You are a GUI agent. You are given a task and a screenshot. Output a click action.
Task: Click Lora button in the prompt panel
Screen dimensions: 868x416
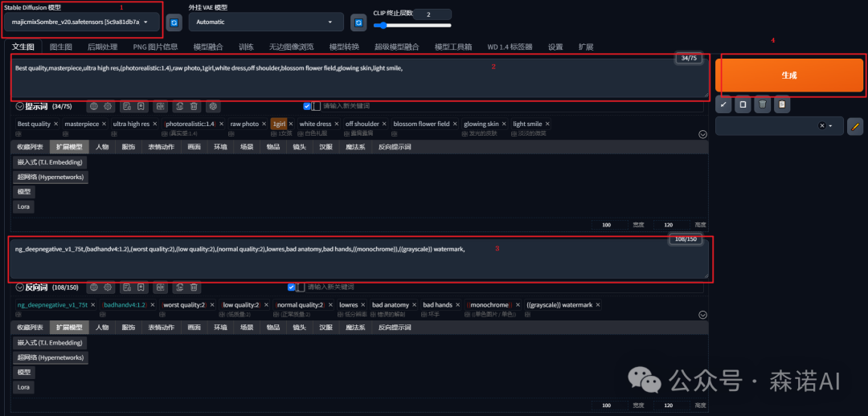23,207
